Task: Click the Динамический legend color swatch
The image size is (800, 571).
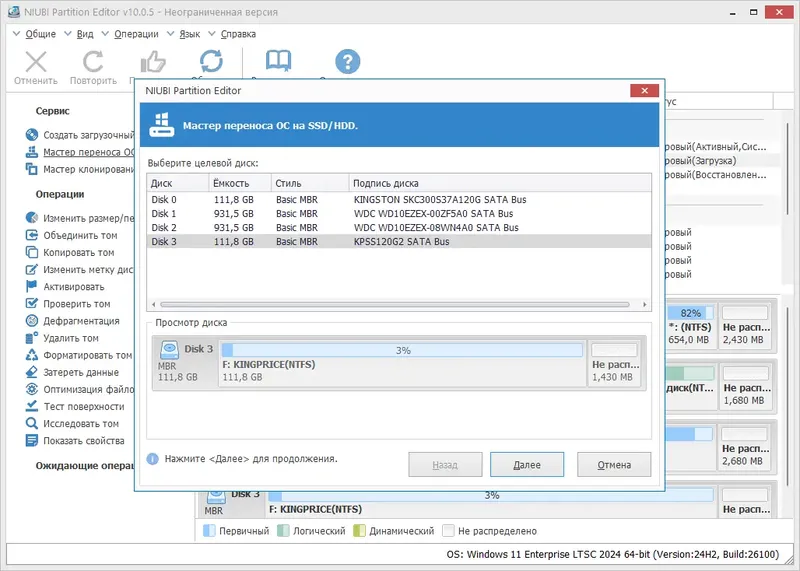Action: 359,531
